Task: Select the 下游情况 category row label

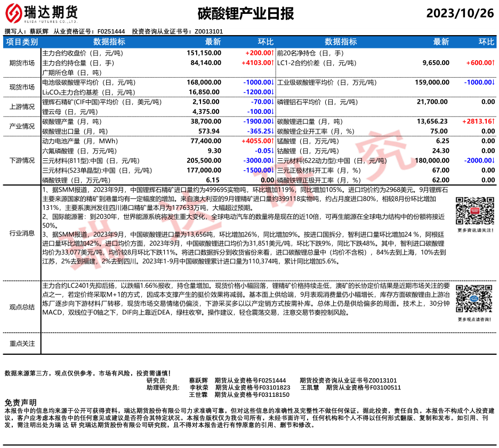Action: [22, 160]
